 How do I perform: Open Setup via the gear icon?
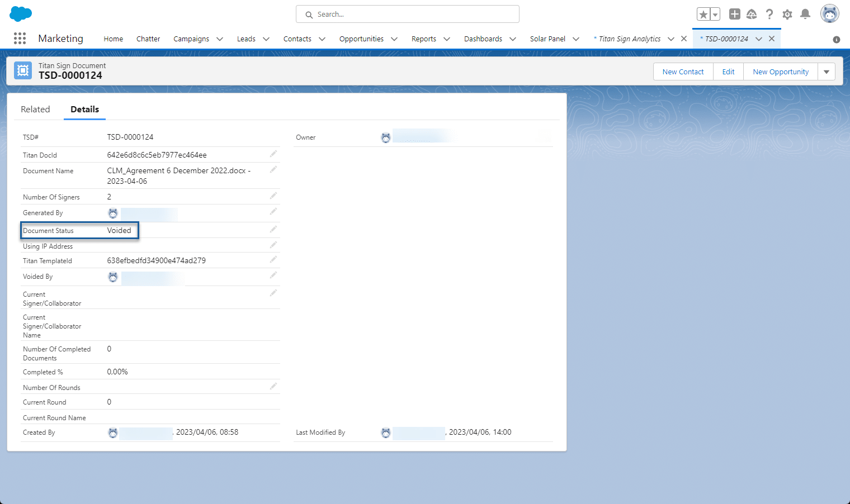click(787, 14)
